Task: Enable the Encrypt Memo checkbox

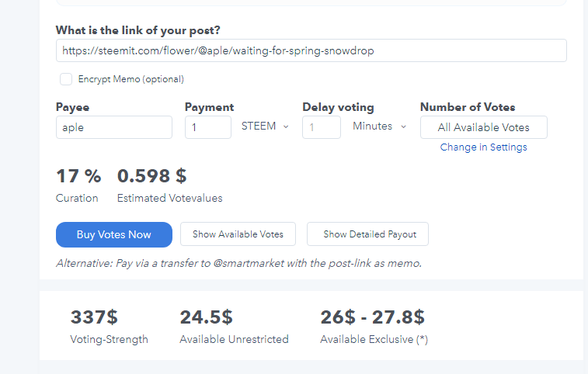Action: click(x=66, y=79)
